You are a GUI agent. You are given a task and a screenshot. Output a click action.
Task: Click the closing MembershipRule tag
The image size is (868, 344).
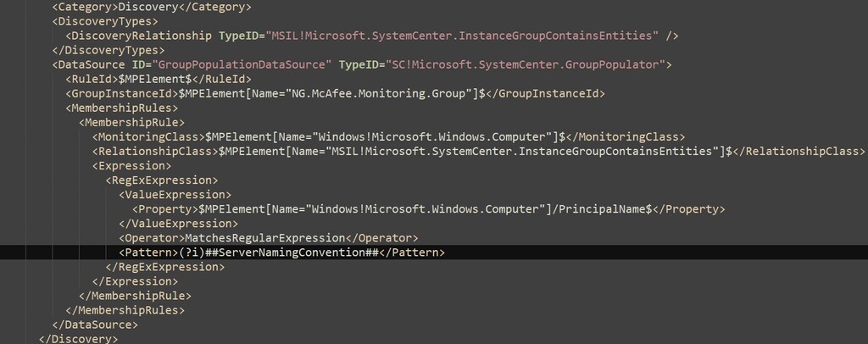[x=135, y=296]
